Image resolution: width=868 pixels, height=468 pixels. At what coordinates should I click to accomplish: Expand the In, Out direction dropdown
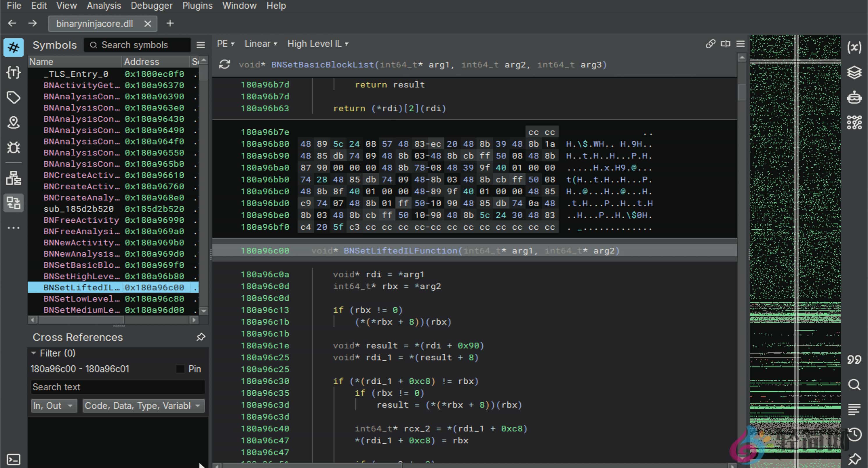[x=54, y=406]
